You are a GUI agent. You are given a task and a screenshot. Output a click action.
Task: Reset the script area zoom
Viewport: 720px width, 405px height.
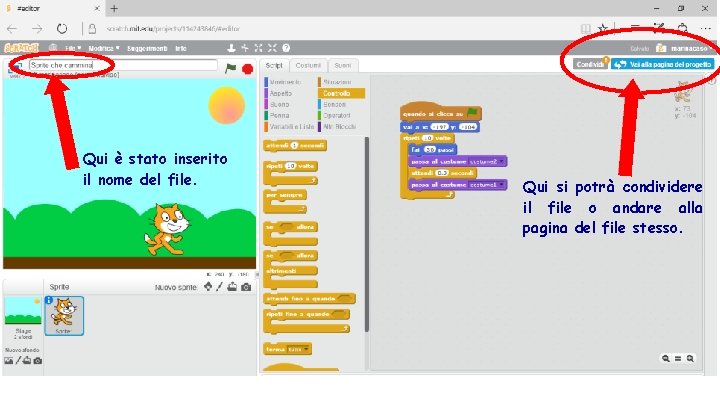(x=678, y=359)
